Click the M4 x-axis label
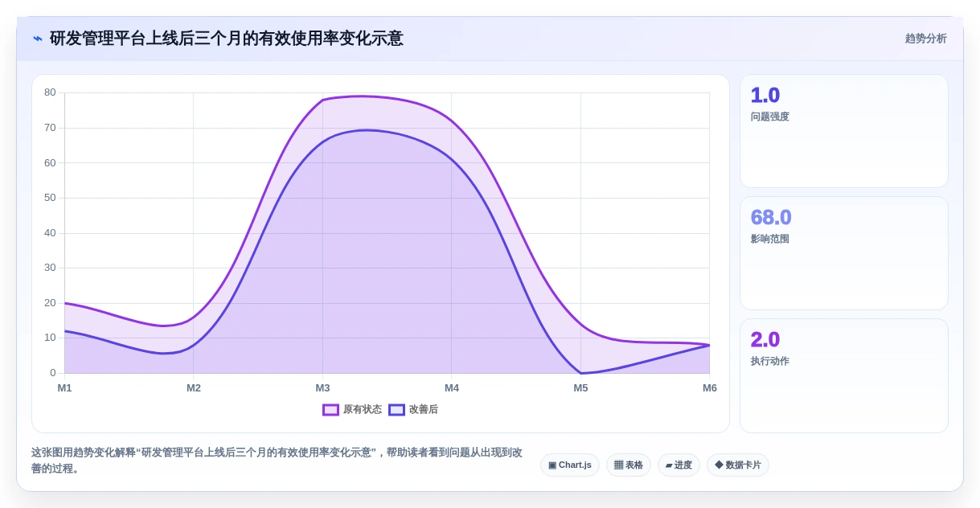The height and width of the screenshot is (508, 980). (x=452, y=388)
